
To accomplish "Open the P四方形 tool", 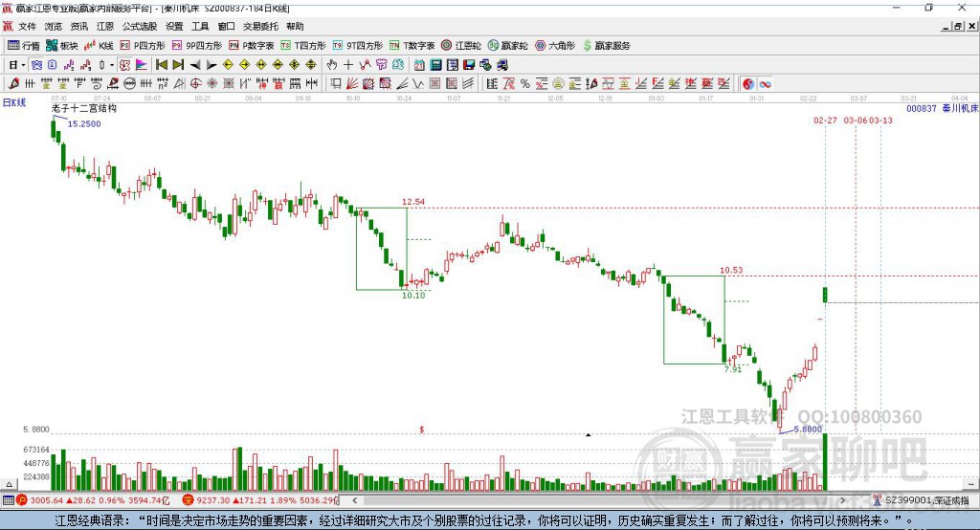I will click(x=143, y=46).
